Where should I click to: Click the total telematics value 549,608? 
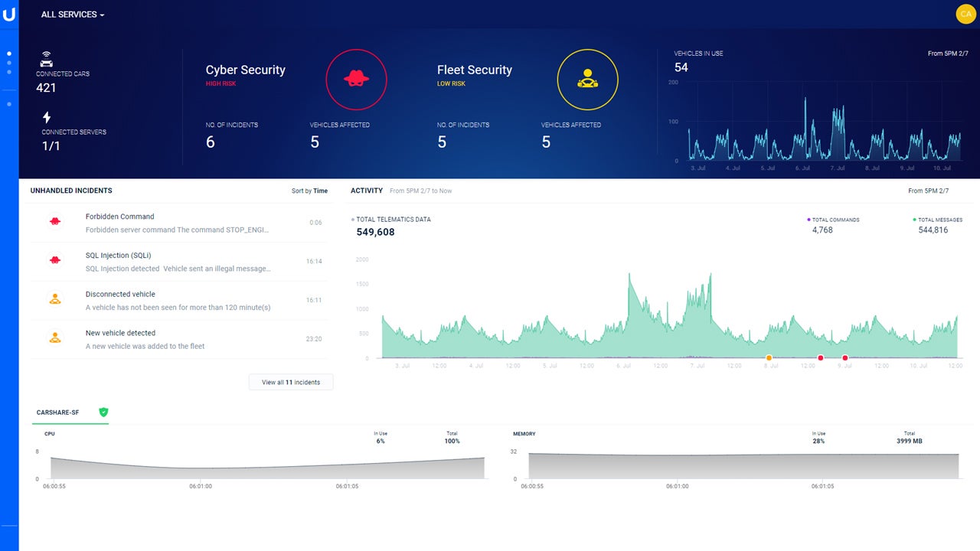375,232
